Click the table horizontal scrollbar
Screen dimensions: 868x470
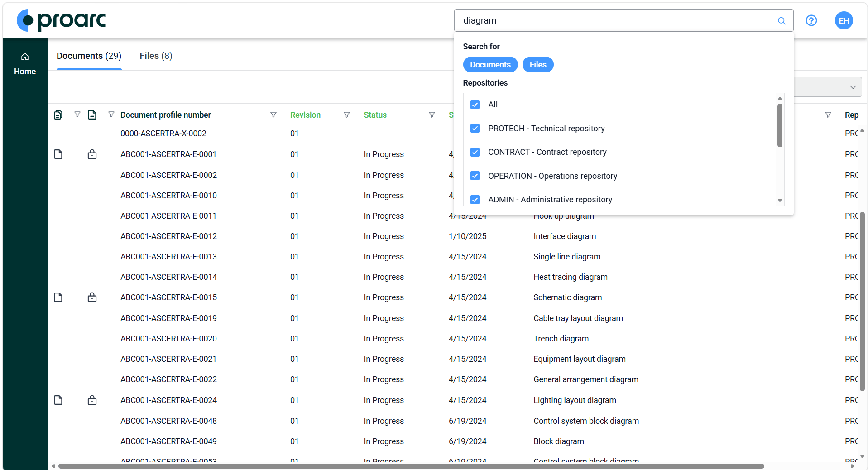point(411,466)
